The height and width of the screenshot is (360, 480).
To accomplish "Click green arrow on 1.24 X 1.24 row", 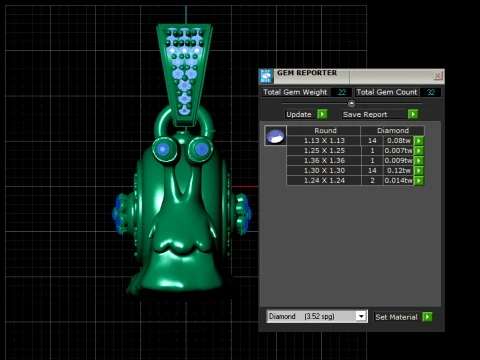I will (x=419, y=181).
